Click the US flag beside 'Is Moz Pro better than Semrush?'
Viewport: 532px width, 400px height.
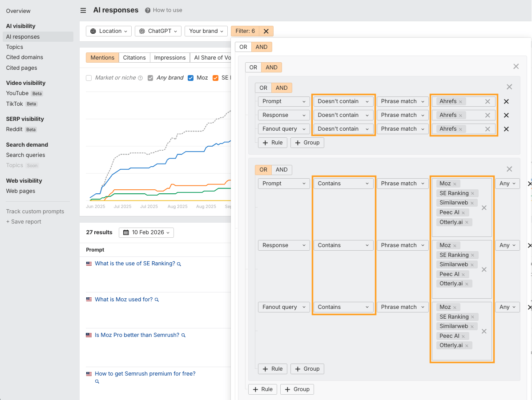point(89,335)
